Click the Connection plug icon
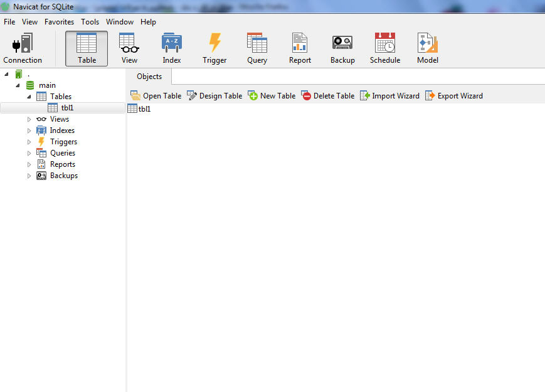 coord(23,43)
